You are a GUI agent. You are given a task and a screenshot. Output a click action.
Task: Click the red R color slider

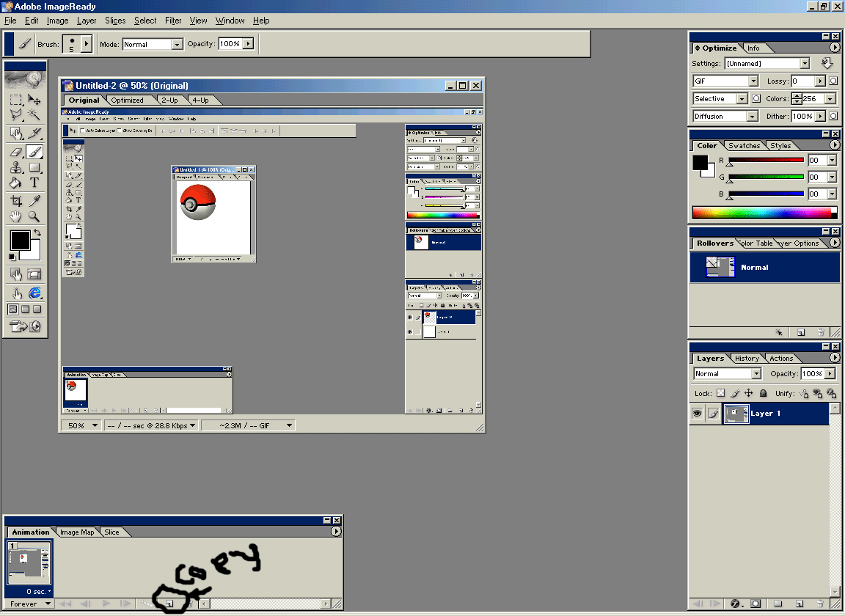[766, 160]
